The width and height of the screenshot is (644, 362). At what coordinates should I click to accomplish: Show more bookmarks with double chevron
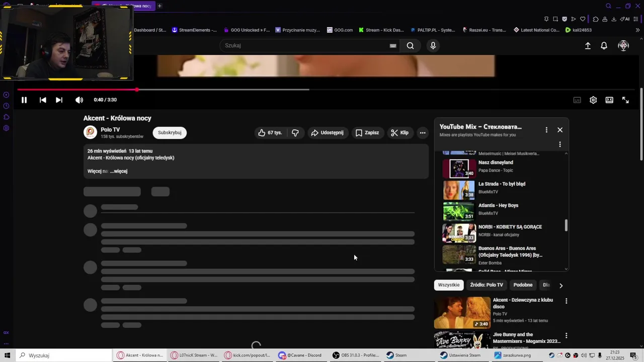click(x=637, y=30)
